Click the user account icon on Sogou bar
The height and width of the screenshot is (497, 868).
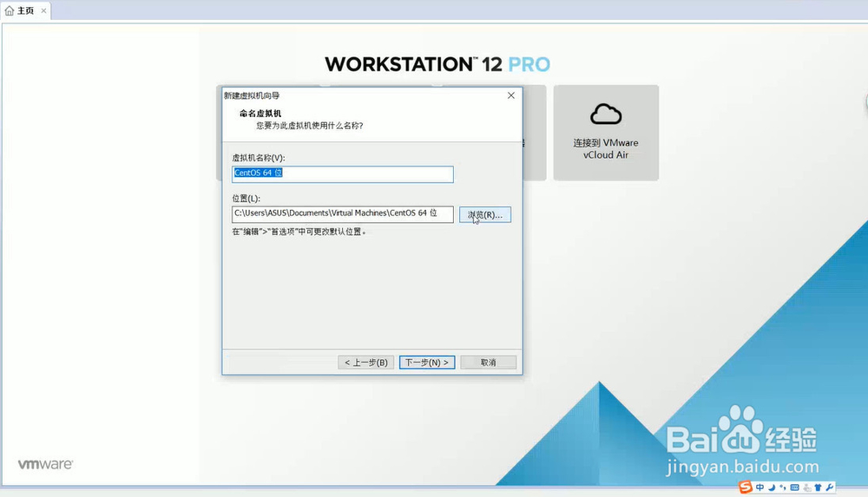pyautogui.click(x=807, y=487)
